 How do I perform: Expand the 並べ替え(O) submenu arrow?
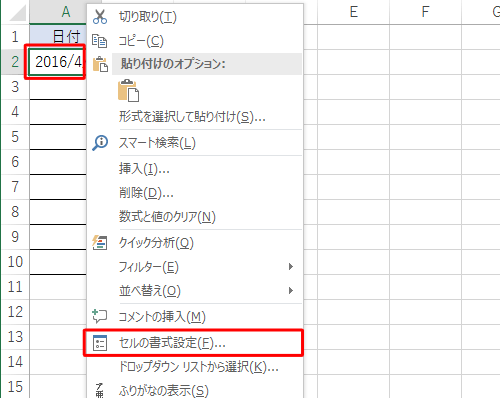coord(291,291)
